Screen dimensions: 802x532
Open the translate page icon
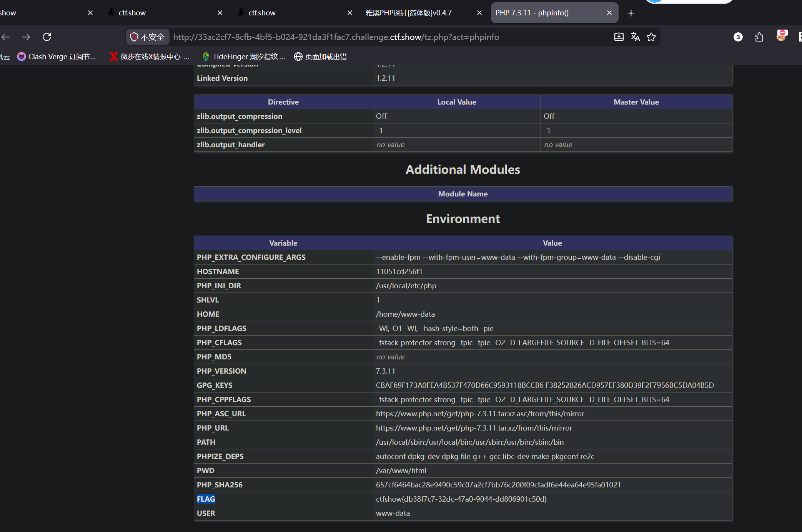(635, 37)
